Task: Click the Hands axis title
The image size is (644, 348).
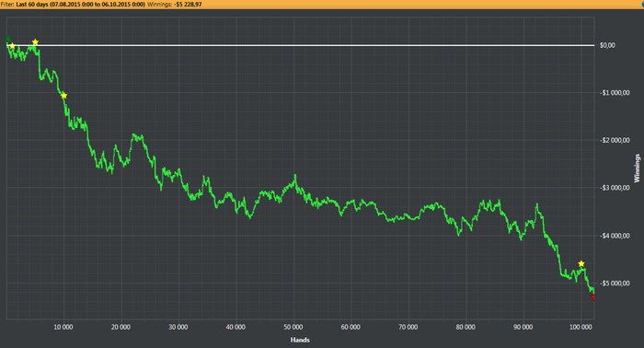Action: point(300,340)
